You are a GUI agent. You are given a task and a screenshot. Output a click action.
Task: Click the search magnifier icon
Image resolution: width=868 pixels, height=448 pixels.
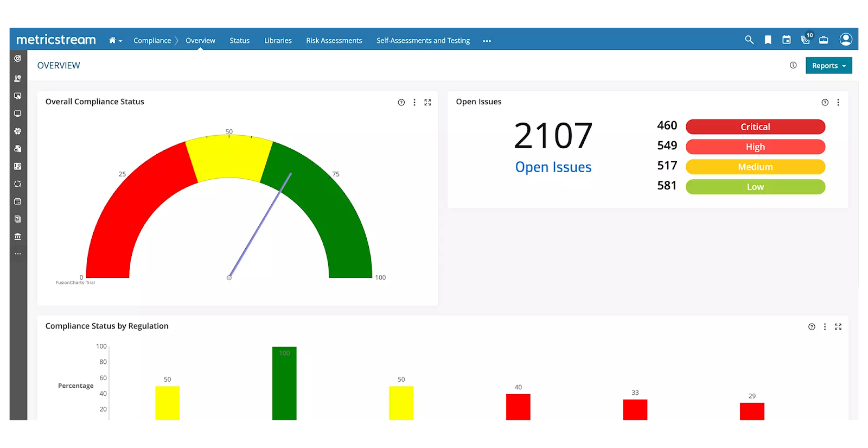pyautogui.click(x=749, y=40)
